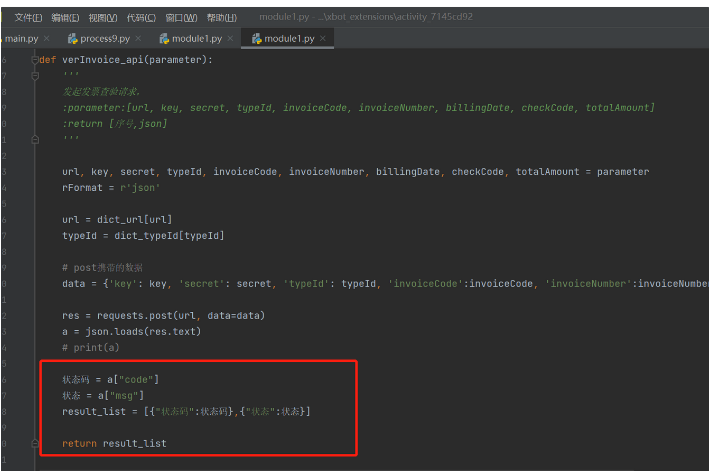
Task: Open the 代码(C) menu
Action: point(141,17)
